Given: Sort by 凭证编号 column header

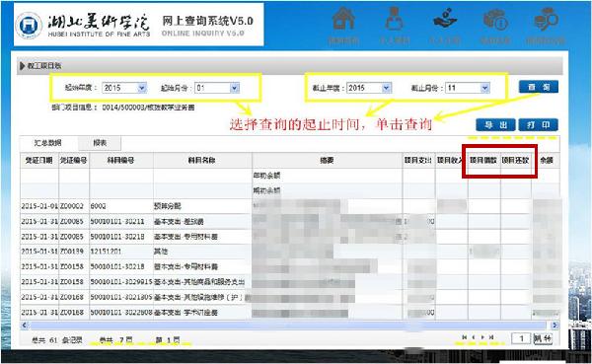Looking at the screenshot, I should (74, 161).
